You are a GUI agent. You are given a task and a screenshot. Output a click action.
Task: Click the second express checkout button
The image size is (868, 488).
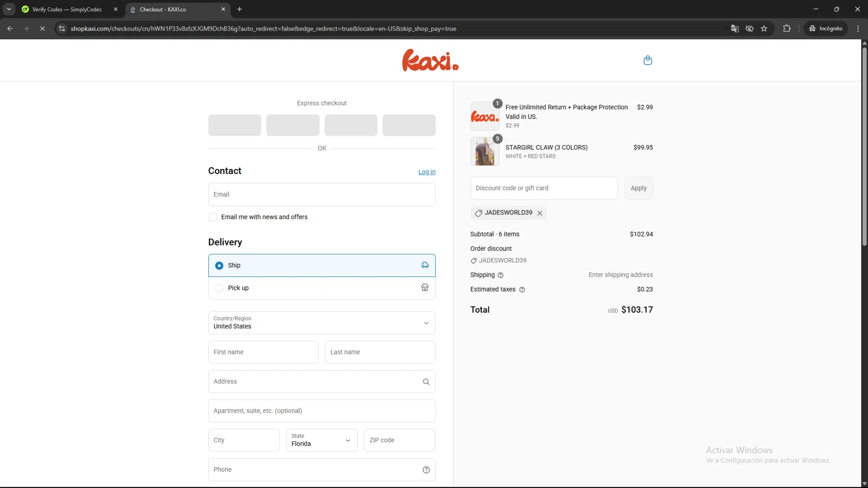293,125
